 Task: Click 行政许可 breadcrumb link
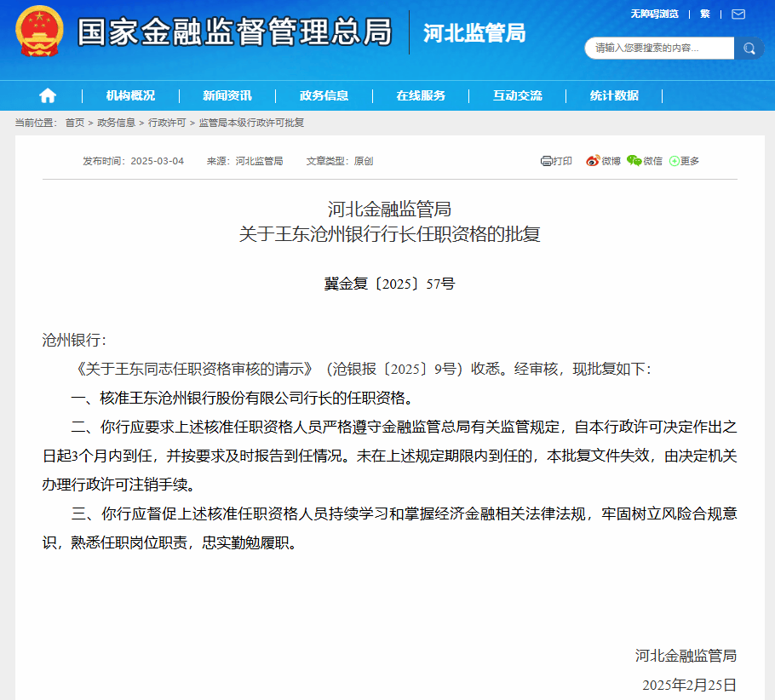[167, 123]
